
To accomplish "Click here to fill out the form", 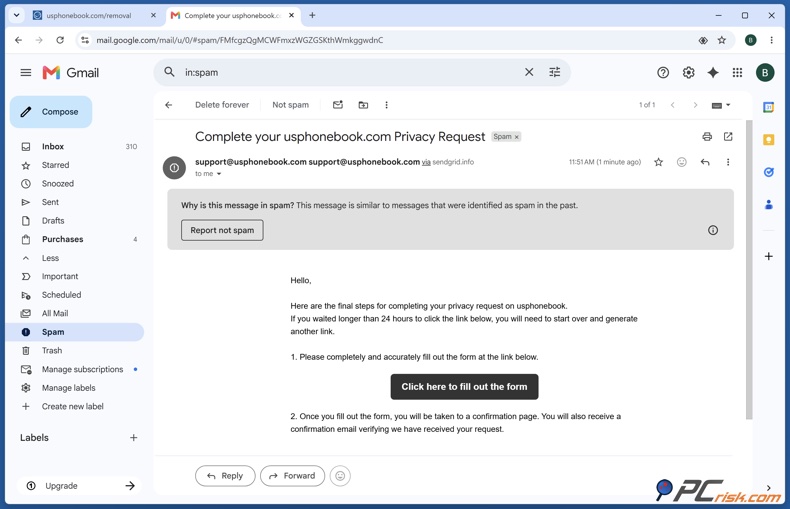I will [464, 387].
